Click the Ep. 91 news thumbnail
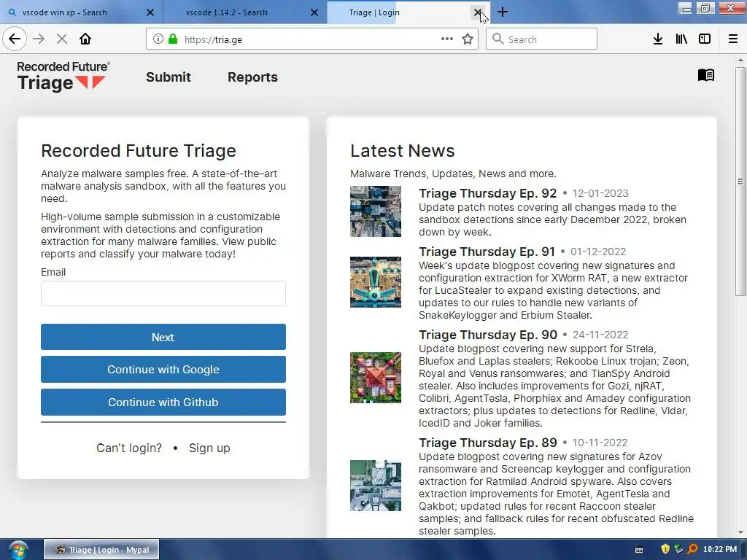The width and height of the screenshot is (747, 560). [376, 282]
